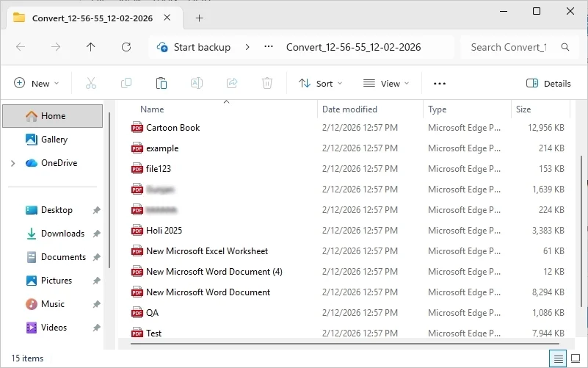Go back with the left arrow

tap(21, 47)
